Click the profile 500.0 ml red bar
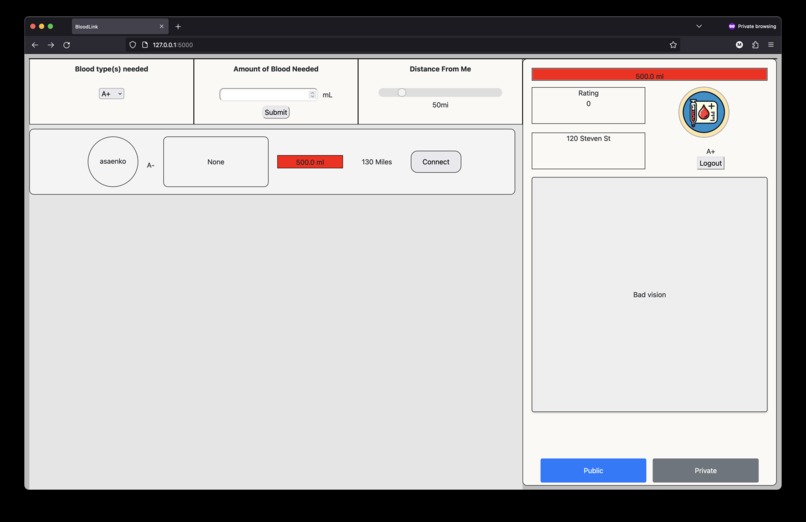 point(649,75)
